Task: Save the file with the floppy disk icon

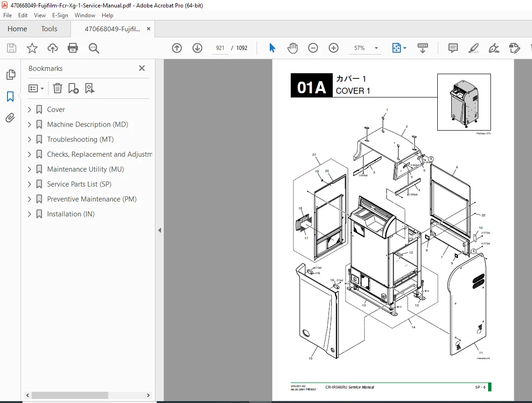Action: pyautogui.click(x=12, y=48)
